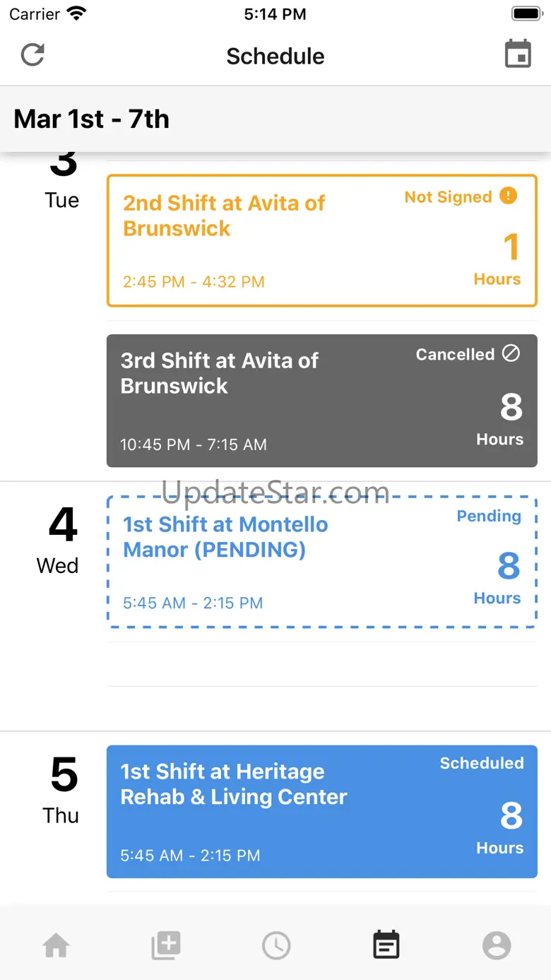Viewport: 551px width, 980px height.
Task: Open pending Montello Manor shift card
Action: pos(322,562)
